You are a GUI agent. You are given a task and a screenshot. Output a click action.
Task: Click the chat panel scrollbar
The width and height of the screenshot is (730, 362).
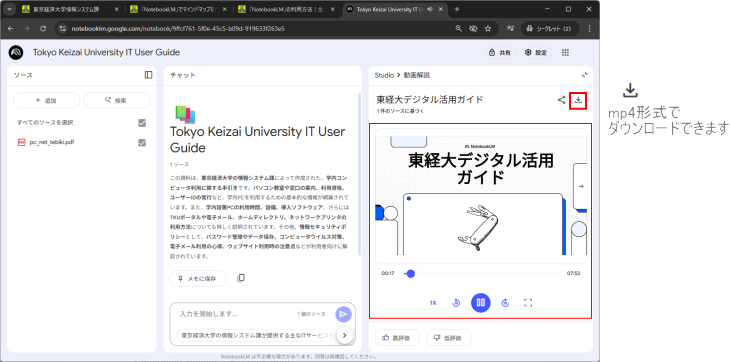[358, 174]
